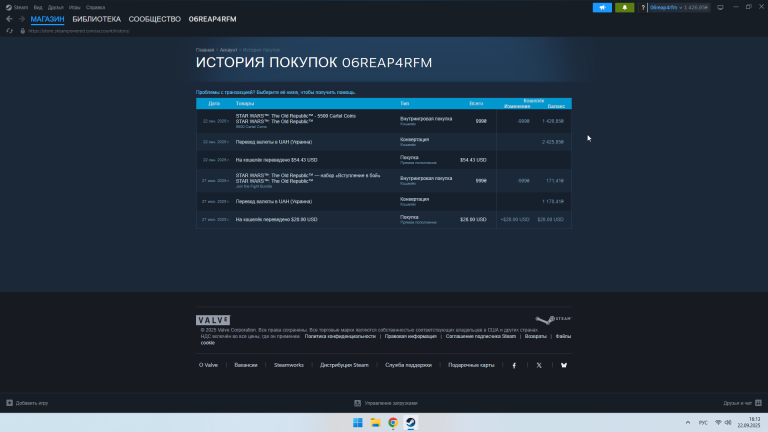This screenshot has width=768, height=432.
Task: Open volume speaker tray icon
Action: 728,423
